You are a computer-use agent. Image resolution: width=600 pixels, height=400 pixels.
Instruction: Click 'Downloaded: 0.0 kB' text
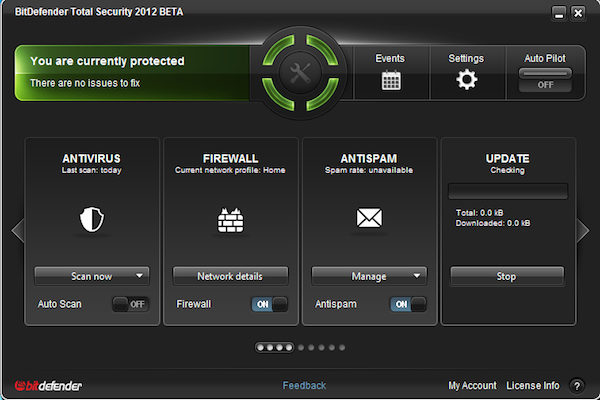point(493,223)
